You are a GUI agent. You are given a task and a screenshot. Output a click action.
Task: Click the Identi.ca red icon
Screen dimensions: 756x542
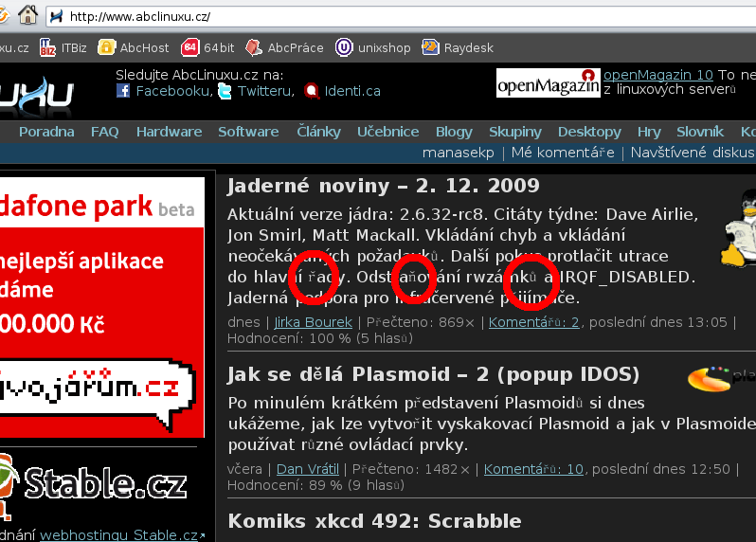[312, 91]
